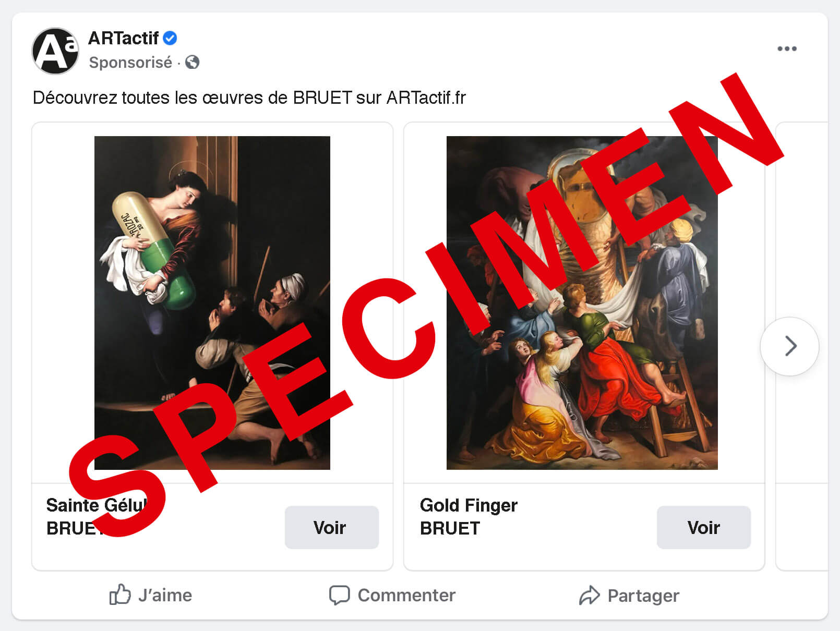This screenshot has height=631, width=840.
Task: Open the Sainte Gélule painting image
Action: click(x=212, y=303)
